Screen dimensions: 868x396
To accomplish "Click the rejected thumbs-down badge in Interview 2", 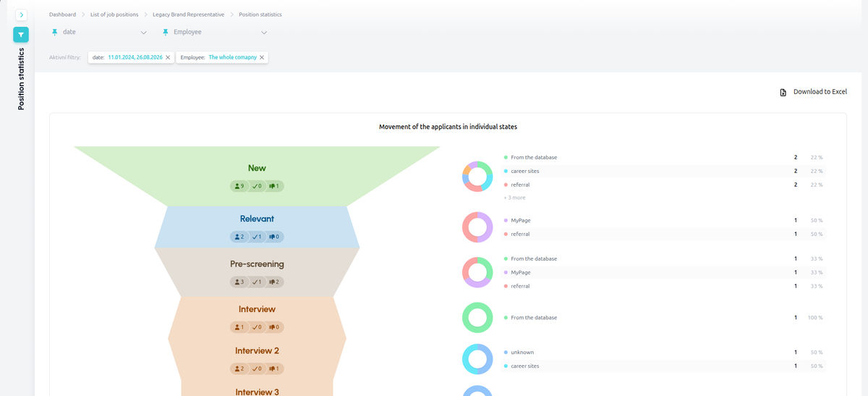I will 274,368.
